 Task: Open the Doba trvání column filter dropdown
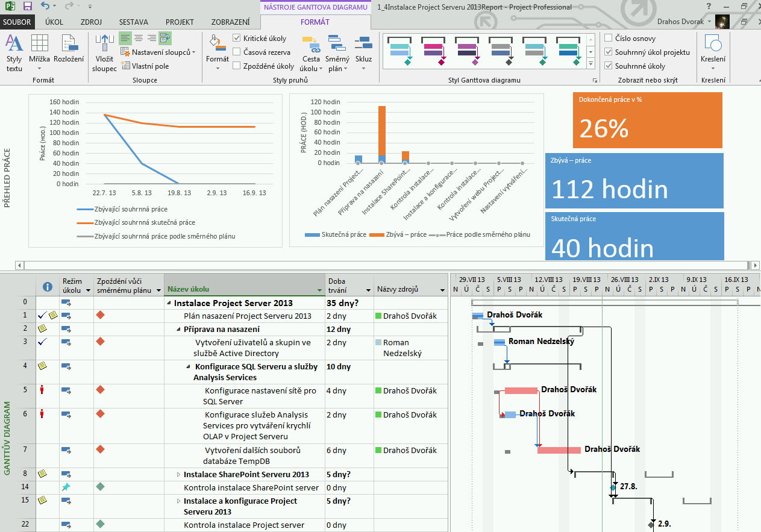tap(368, 290)
